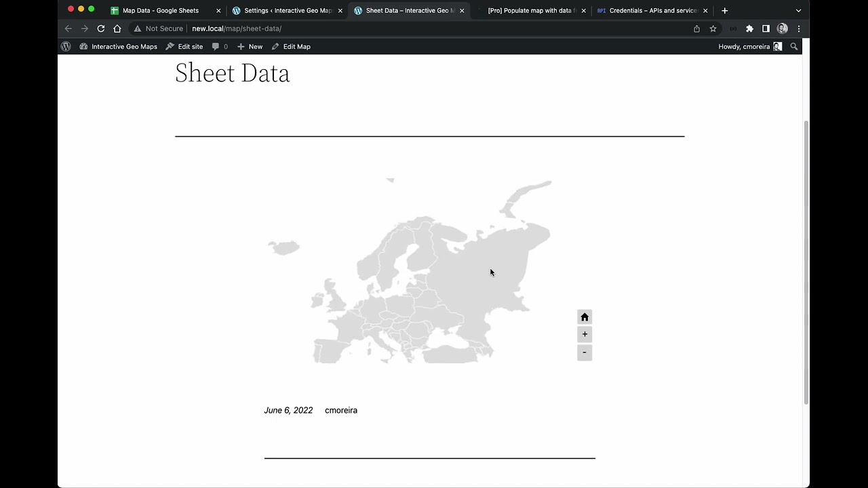Screen dimensions: 868x488
Task: Click Edit Map in admin bar
Action: coord(291,47)
